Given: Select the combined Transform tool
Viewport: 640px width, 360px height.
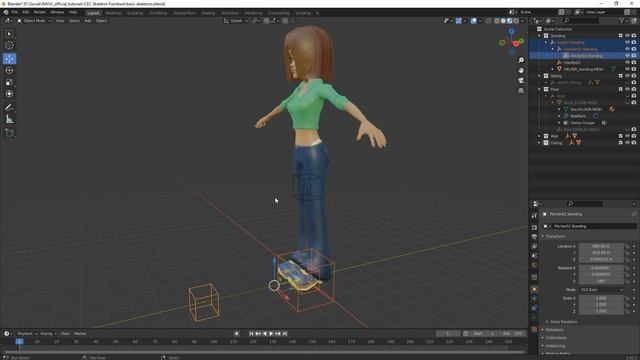Looking at the screenshot, I should click(9, 94).
